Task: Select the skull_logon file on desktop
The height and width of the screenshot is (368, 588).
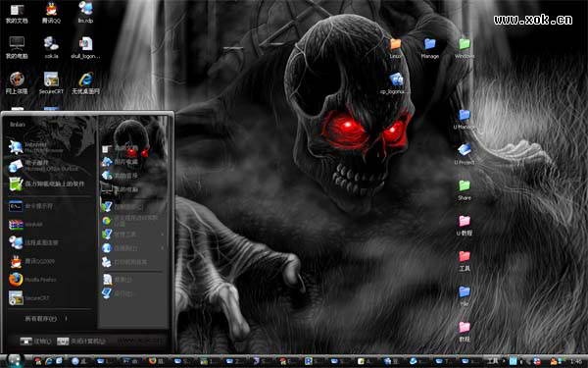Action: coord(86,48)
